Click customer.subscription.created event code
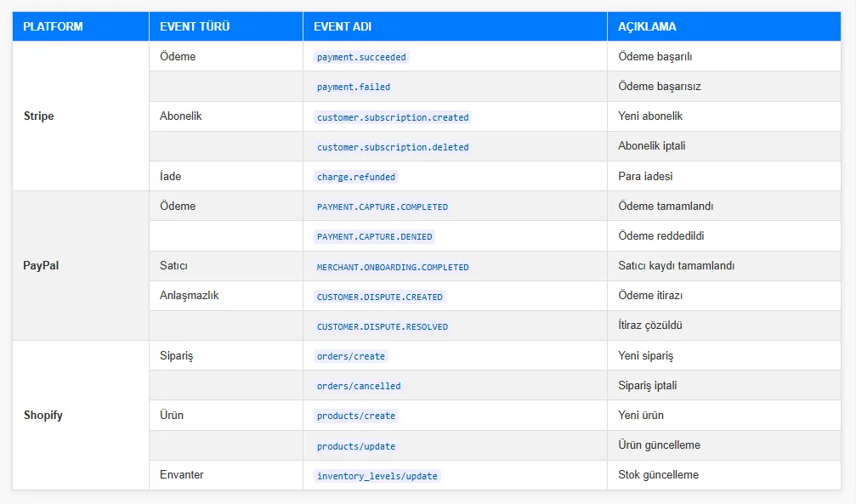 [x=393, y=116]
